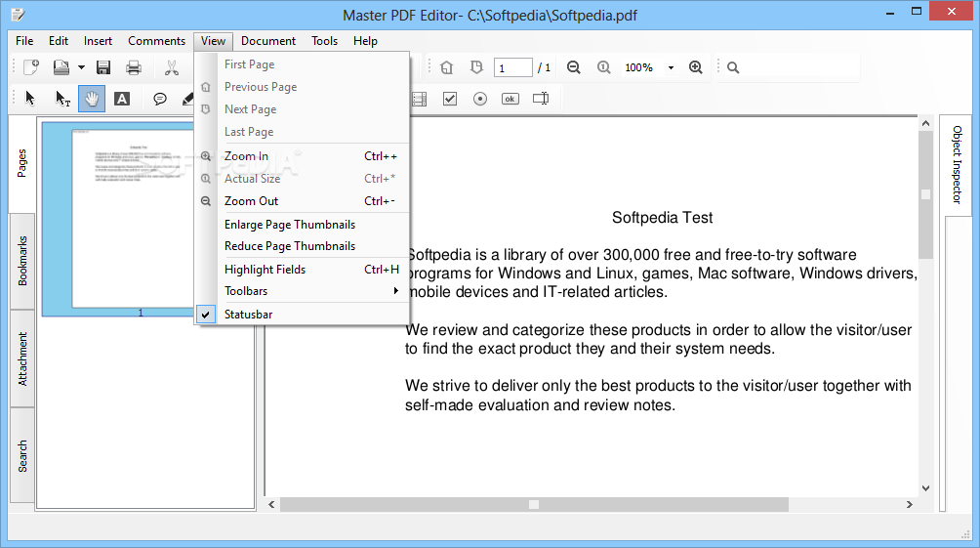
Task: Choose Last Page from View menu
Action: click(303, 132)
